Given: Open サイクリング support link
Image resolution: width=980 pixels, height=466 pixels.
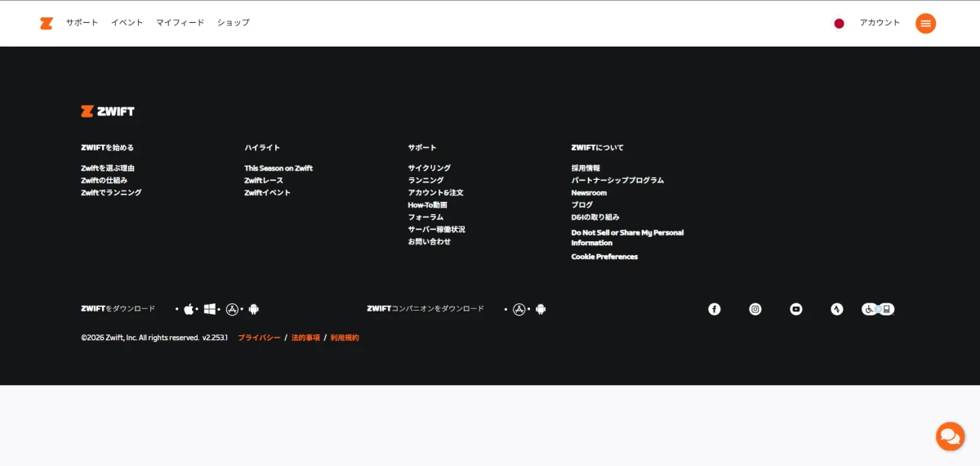Looking at the screenshot, I should pos(430,168).
